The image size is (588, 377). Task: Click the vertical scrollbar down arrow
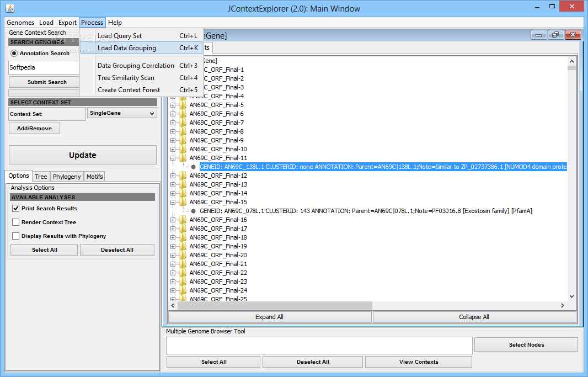571,296
